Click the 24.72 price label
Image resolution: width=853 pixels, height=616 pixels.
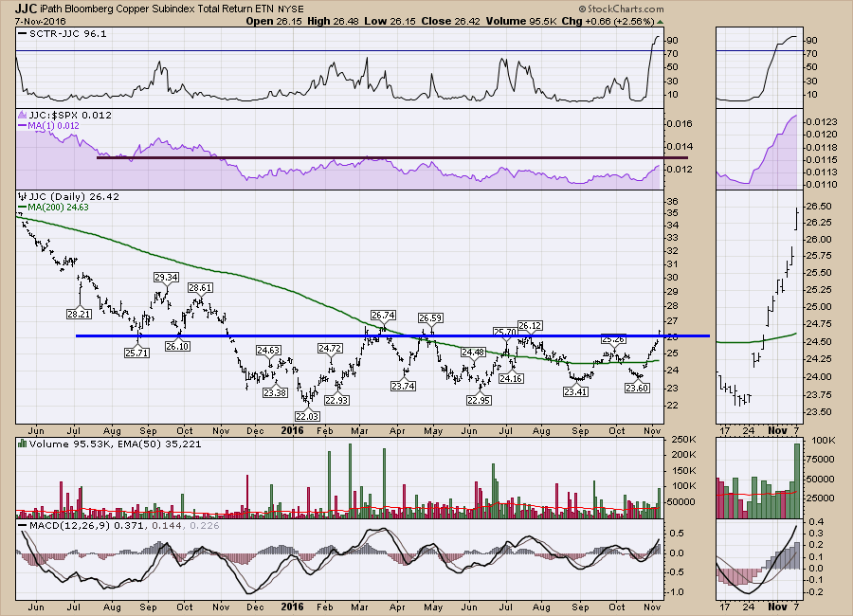point(330,348)
